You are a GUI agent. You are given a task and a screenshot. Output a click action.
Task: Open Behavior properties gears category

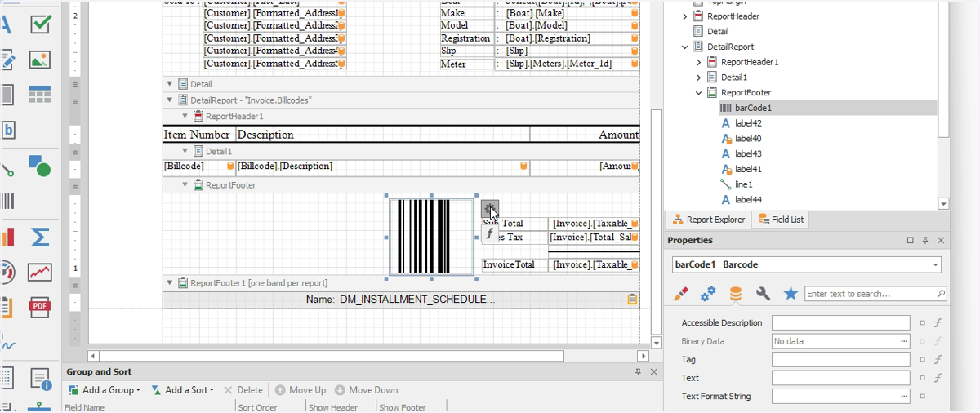pyautogui.click(x=708, y=294)
